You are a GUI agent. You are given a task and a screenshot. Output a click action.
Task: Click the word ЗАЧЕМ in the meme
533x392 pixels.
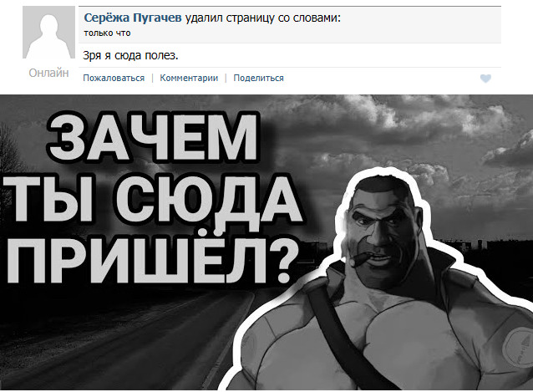coord(153,136)
